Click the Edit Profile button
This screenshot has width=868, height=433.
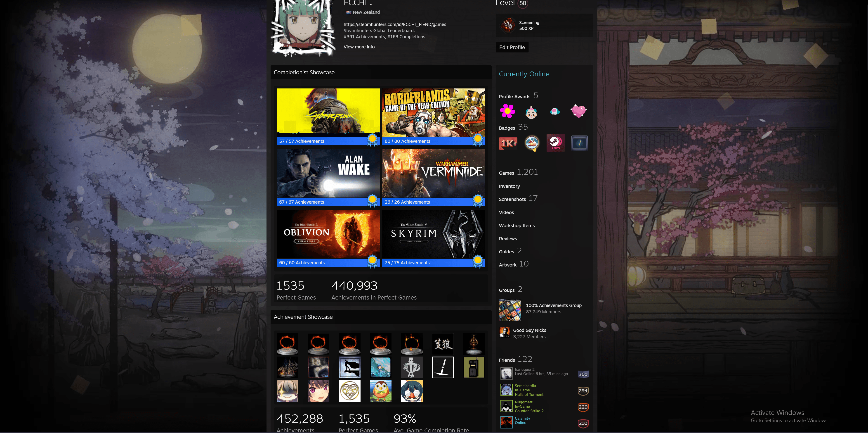click(x=512, y=47)
